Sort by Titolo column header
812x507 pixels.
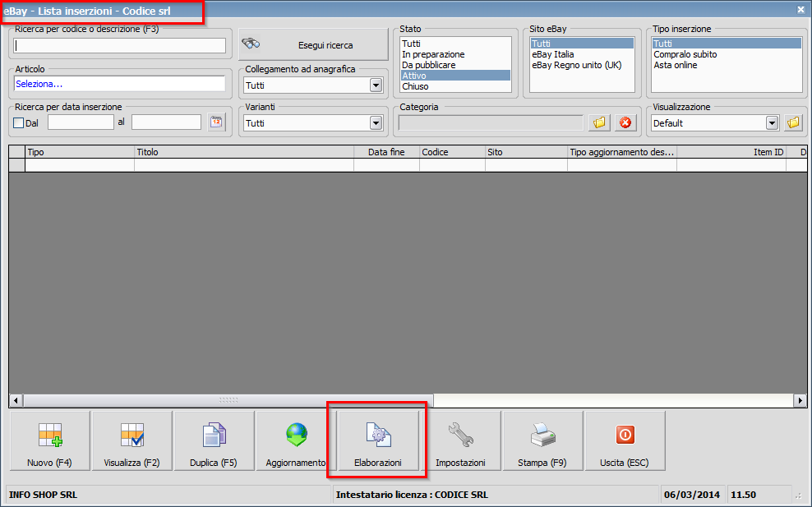click(x=244, y=152)
